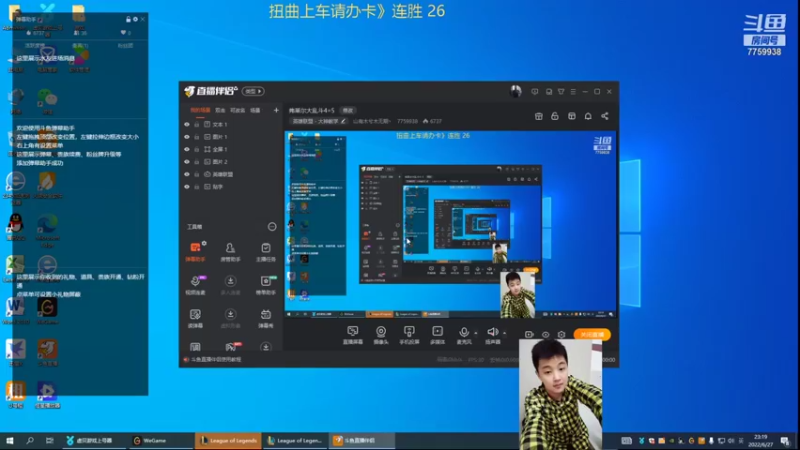Select the fourth scene tab

tap(255, 110)
